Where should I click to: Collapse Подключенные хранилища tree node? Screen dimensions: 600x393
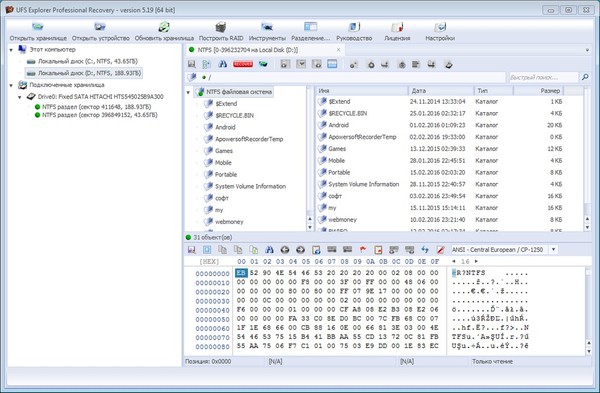(11, 85)
